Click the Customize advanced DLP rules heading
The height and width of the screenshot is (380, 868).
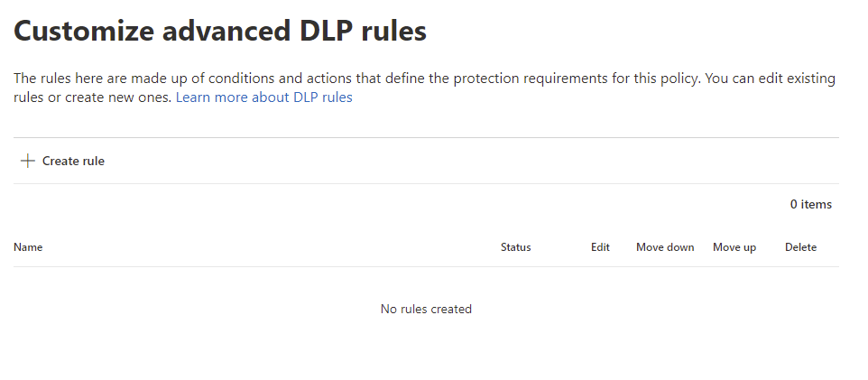[220, 32]
